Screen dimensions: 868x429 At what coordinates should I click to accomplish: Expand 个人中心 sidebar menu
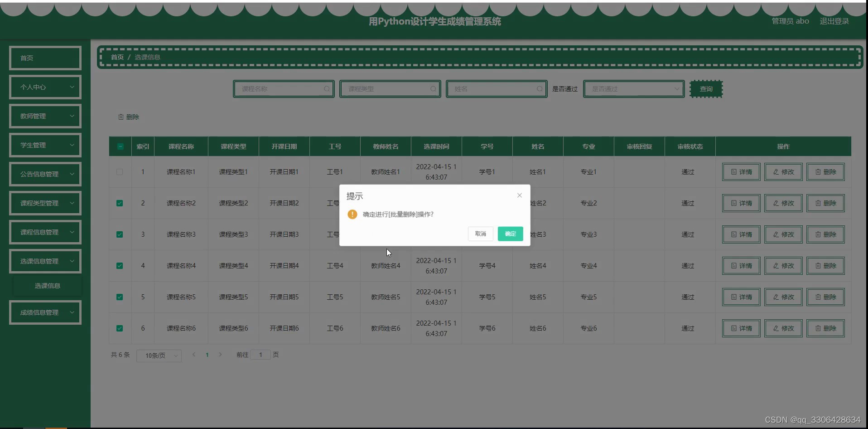(x=45, y=87)
